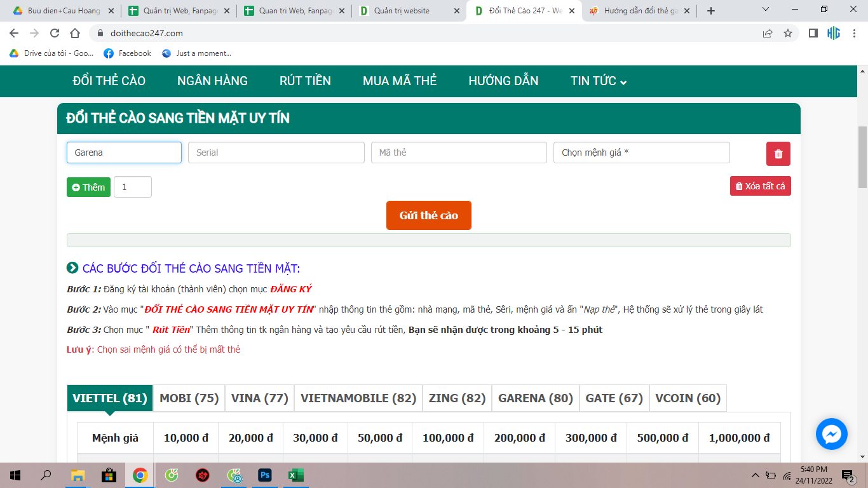Open Garena card type dropdown
The image size is (868, 488).
[x=124, y=152]
